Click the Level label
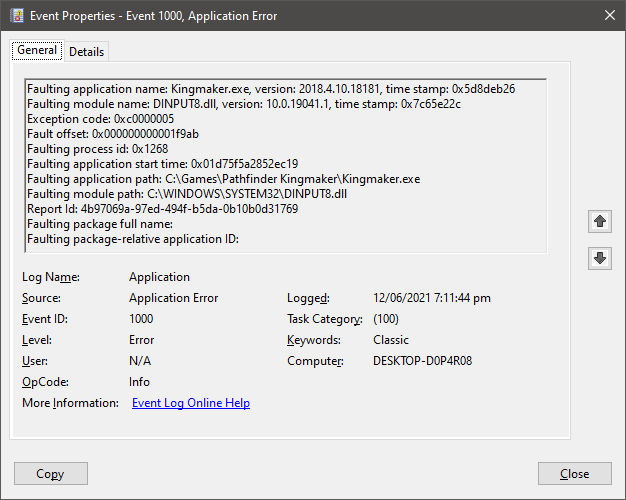The image size is (626, 500). point(37,340)
